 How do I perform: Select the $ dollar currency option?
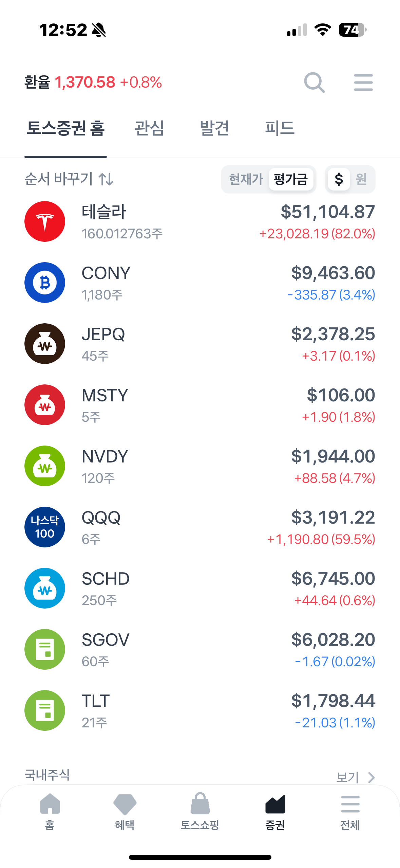[x=339, y=179]
